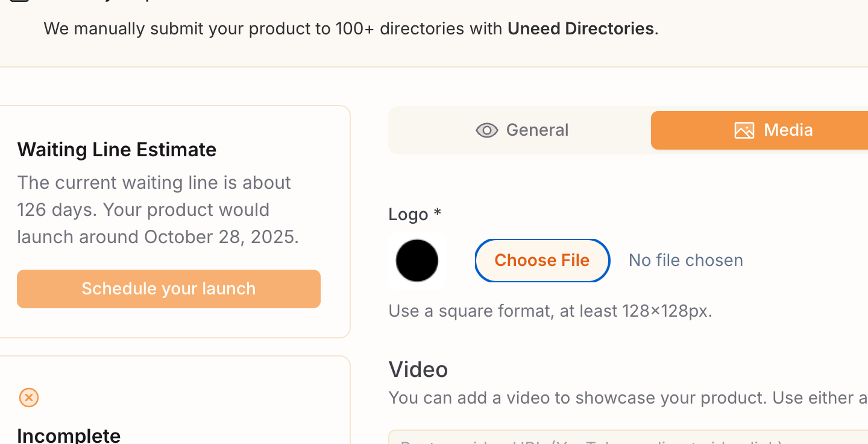Select the Media tab
Viewport: 868px width, 444px height.
759,130
